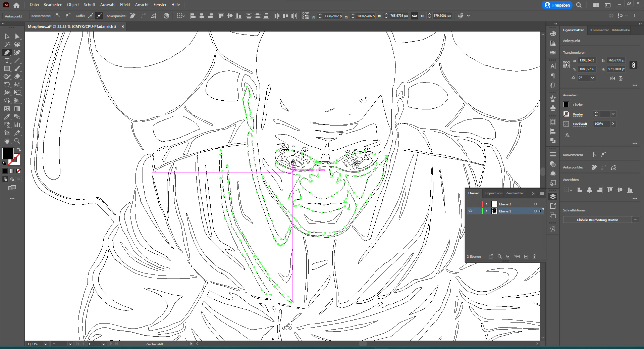The image size is (644, 349).
Task: Enable show handles for multiple anchor points
Action: tap(91, 16)
